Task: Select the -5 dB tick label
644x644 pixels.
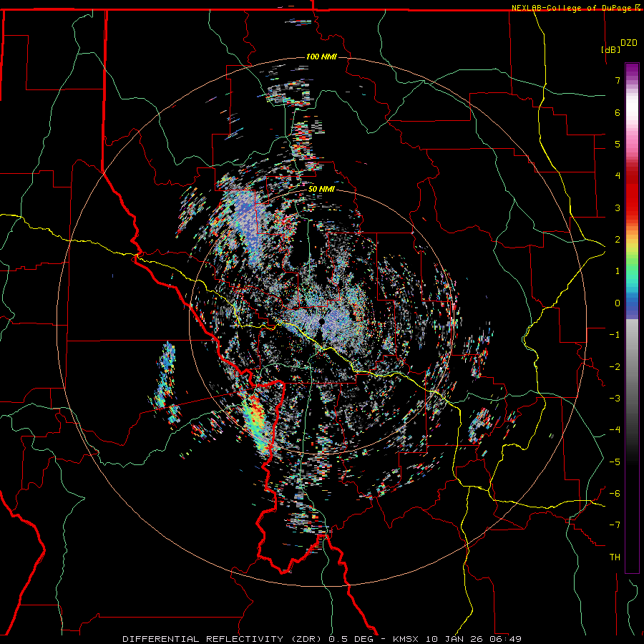Action: tap(615, 462)
